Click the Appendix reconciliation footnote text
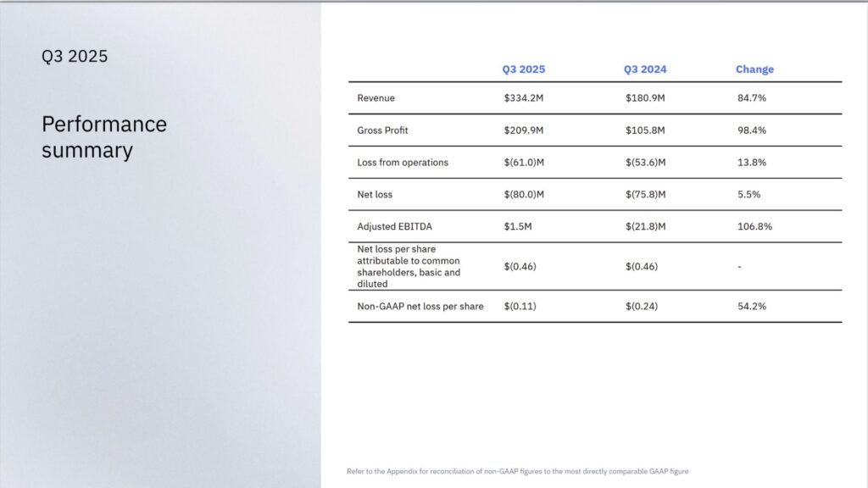 tap(523, 471)
